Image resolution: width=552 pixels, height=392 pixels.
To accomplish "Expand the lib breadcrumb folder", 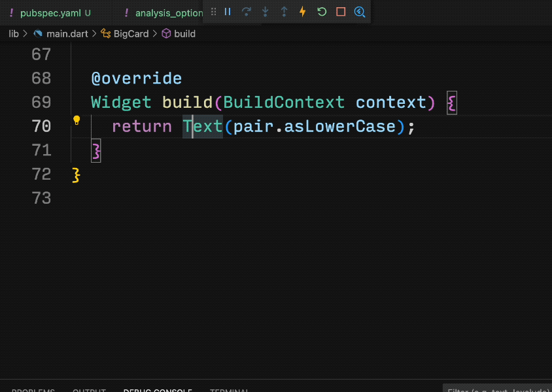I will click(x=13, y=33).
